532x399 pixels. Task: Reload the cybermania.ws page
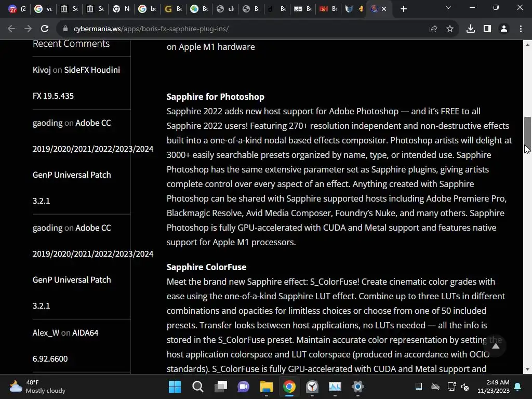click(x=45, y=29)
